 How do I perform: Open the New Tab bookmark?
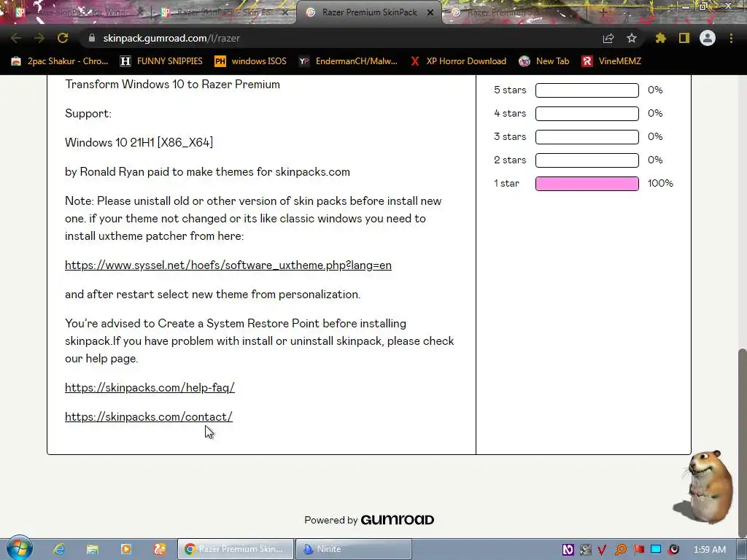tap(544, 61)
